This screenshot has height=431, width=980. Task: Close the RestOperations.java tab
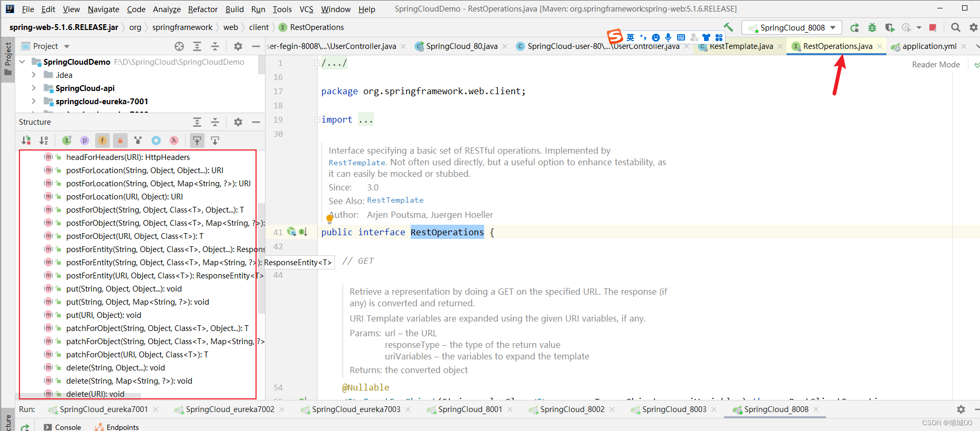(x=880, y=46)
